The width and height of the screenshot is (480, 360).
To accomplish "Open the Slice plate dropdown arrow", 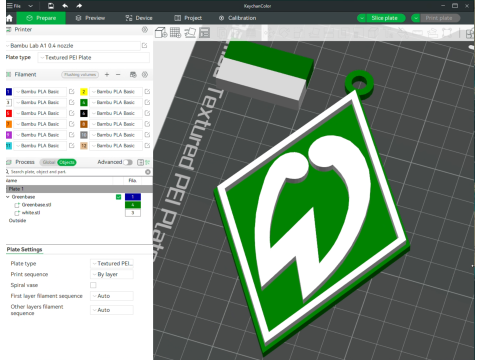I will (361, 18).
